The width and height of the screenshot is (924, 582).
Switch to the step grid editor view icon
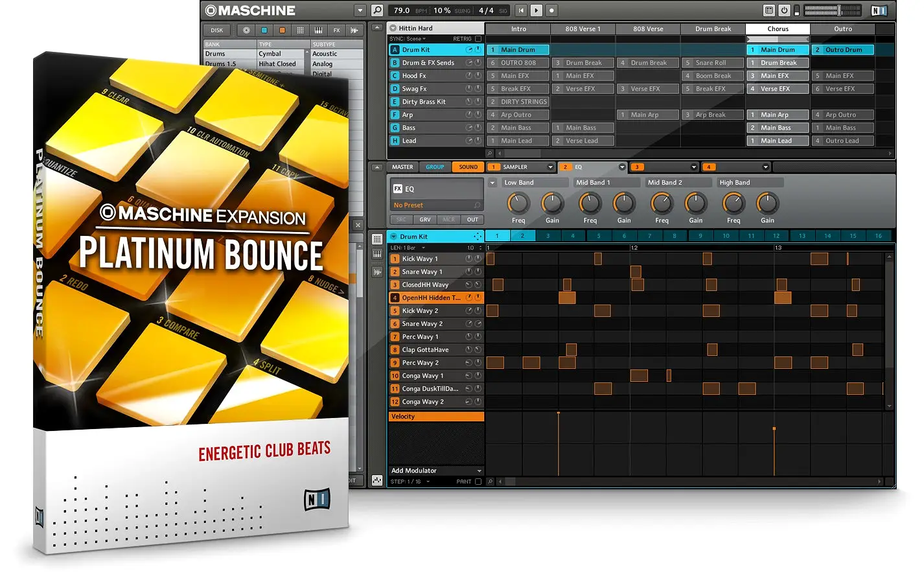377,239
